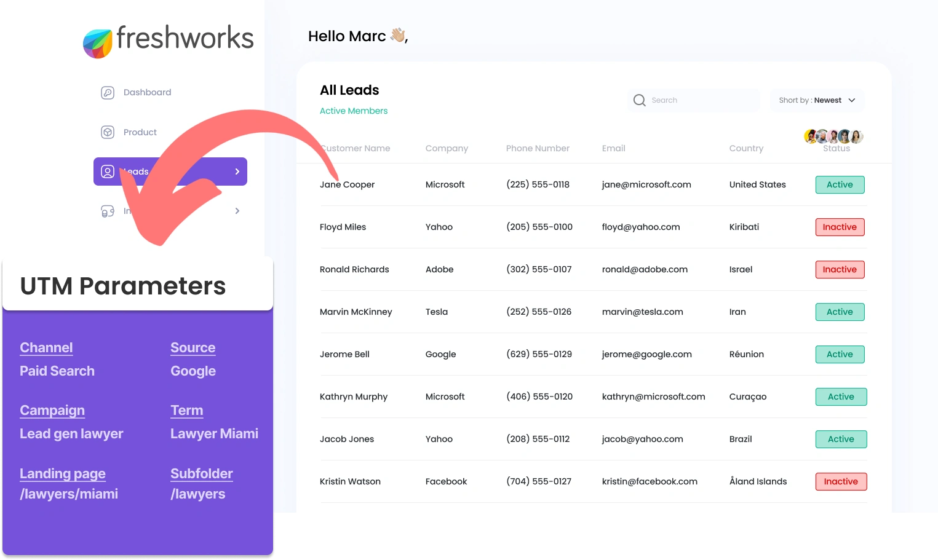Select the All Leads heading
Image resolution: width=938 pixels, height=560 pixels.
[349, 90]
